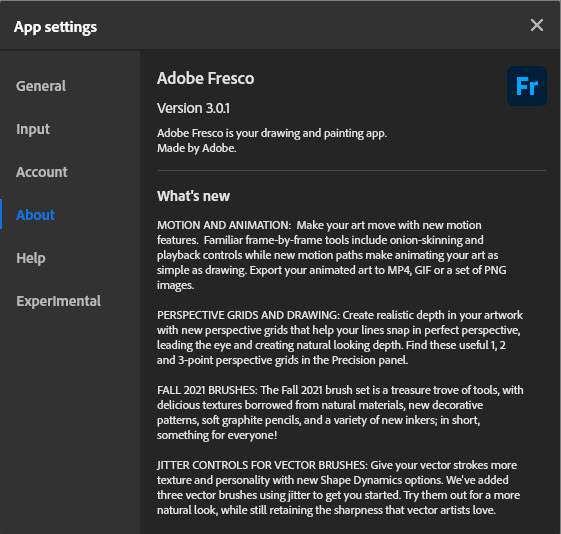Click the Adobe Fresco Fr logo icon

click(x=527, y=86)
